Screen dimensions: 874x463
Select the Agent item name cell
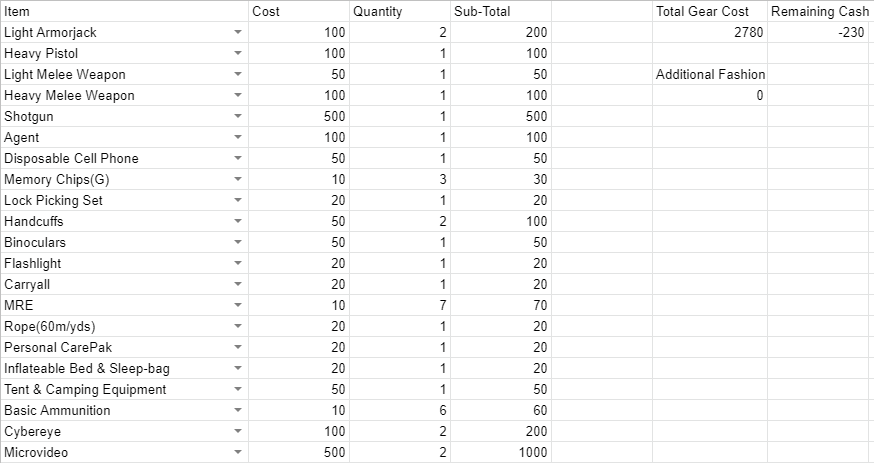coord(124,138)
